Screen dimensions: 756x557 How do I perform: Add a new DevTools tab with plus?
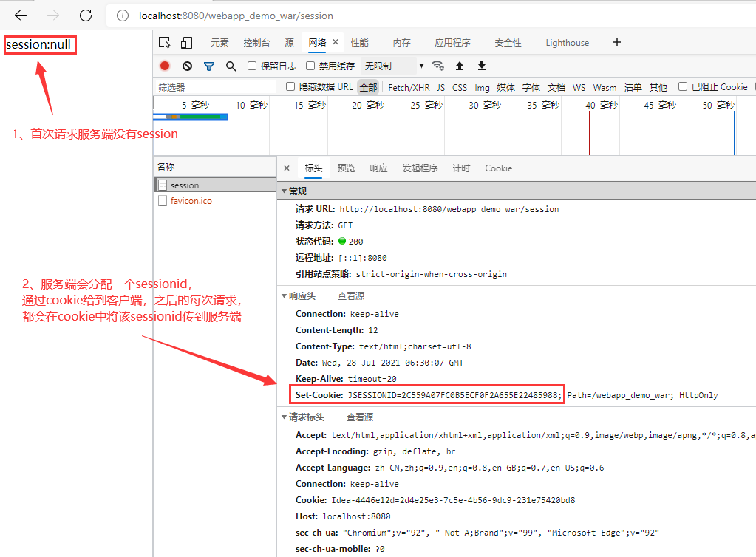[x=616, y=42]
